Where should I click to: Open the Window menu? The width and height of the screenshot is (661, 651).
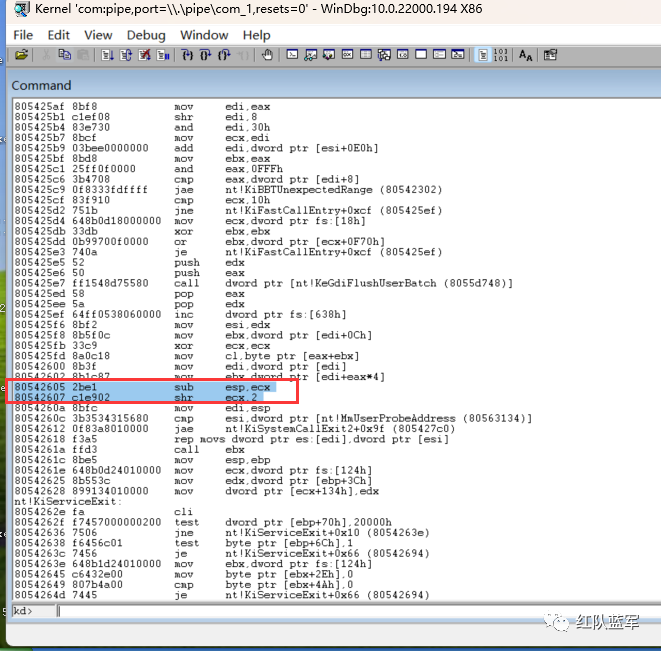coord(204,35)
